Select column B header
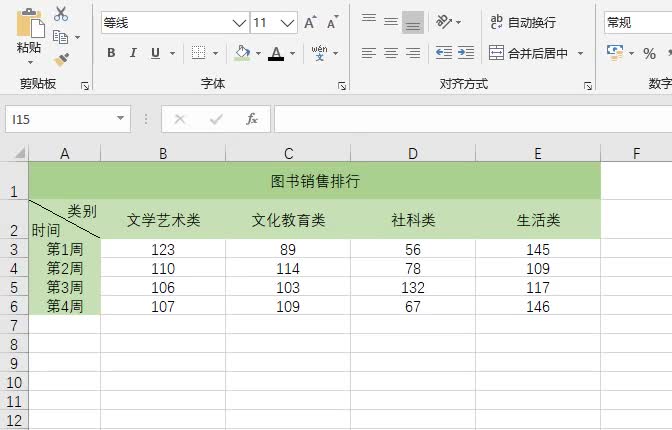This screenshot has height=430, width=672. (x=163, y=153)
